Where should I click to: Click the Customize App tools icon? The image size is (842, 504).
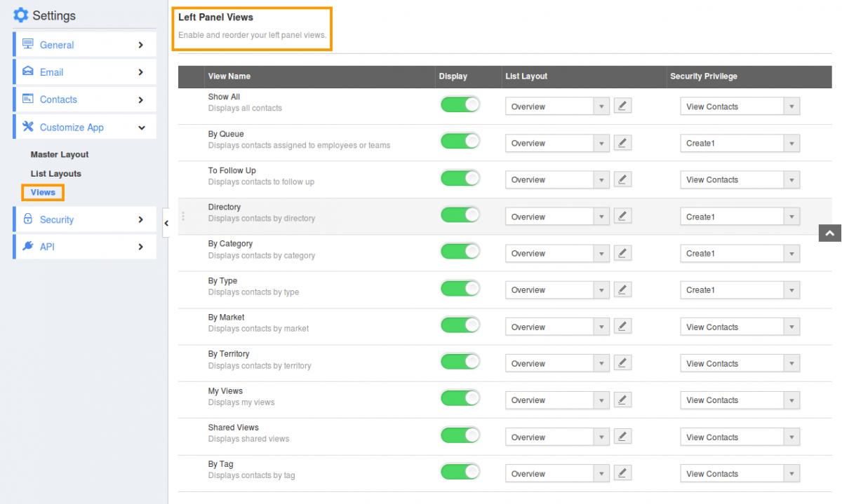[28, 127]
